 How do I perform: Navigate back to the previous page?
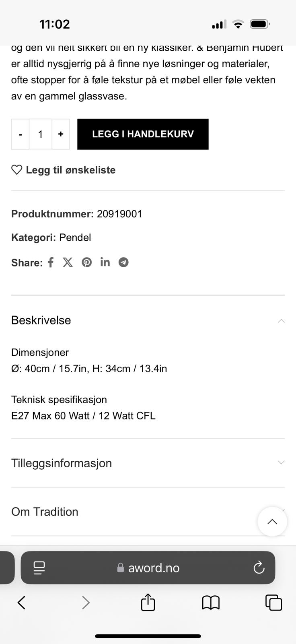(21, 603)
